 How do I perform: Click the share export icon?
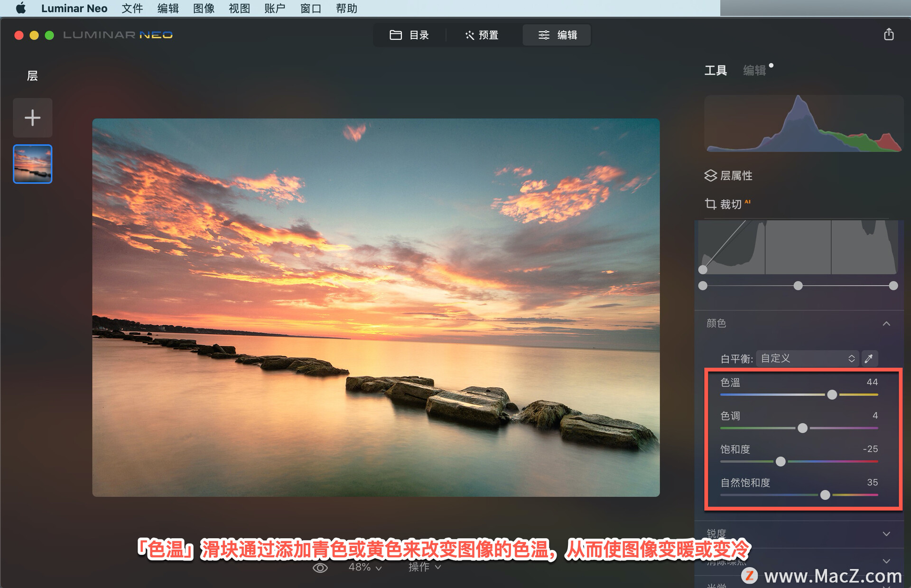coord(889,35)
